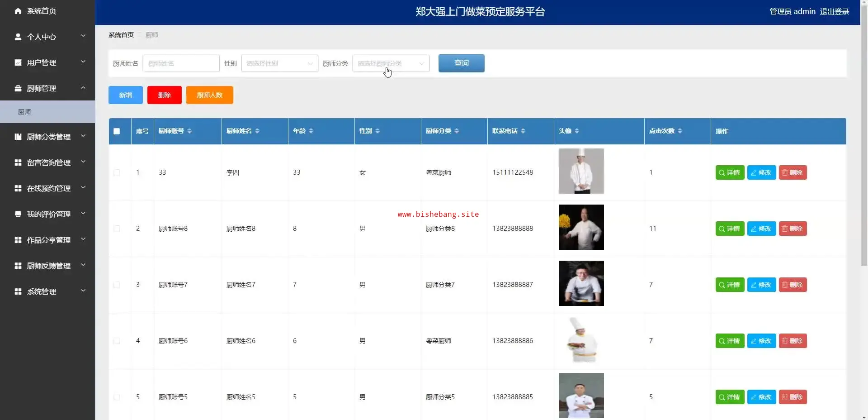The width and height of the screenshot is (868, 420).
Task: Click the blue 查询 search button
Action: [x=461, y=63]
